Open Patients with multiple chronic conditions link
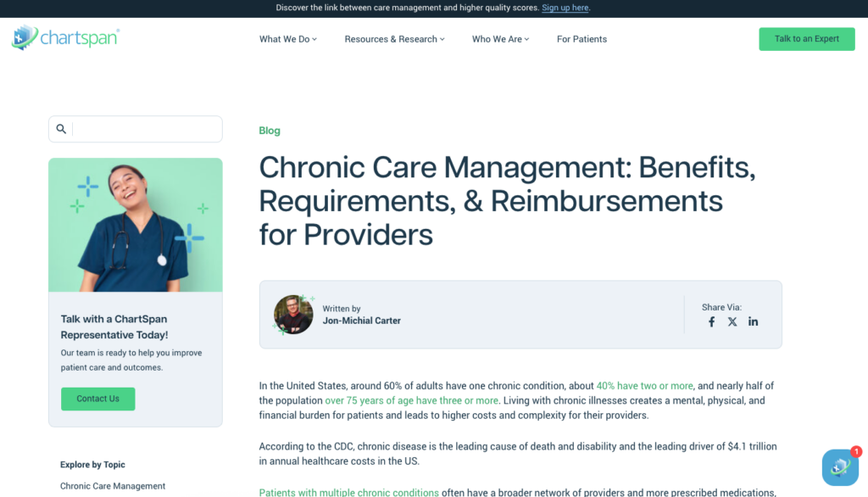The image size is (868, 497). (348, 492)
